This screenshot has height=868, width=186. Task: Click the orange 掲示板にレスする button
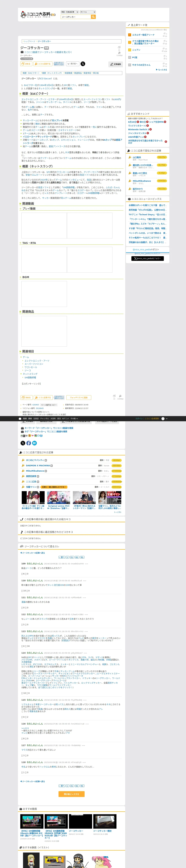pos(72,794)
